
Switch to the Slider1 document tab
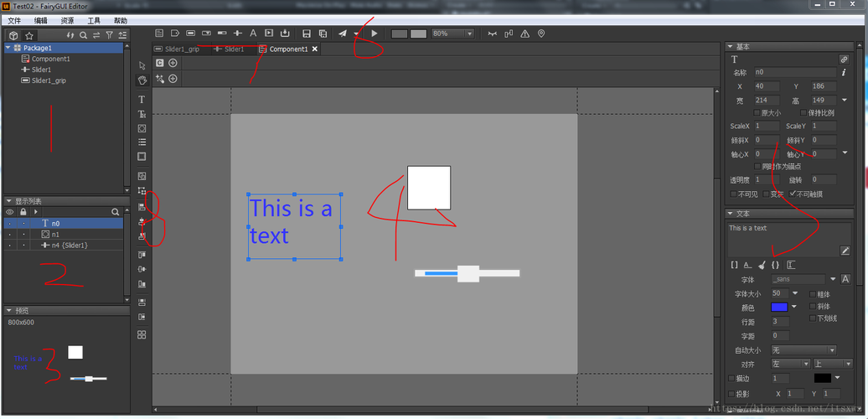230,49
